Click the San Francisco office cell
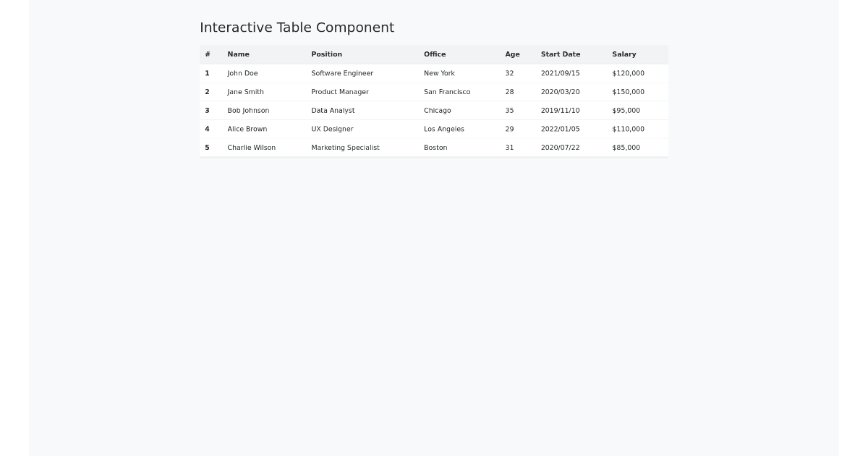Viewport: 868px width, 456px height. point(459,92)
